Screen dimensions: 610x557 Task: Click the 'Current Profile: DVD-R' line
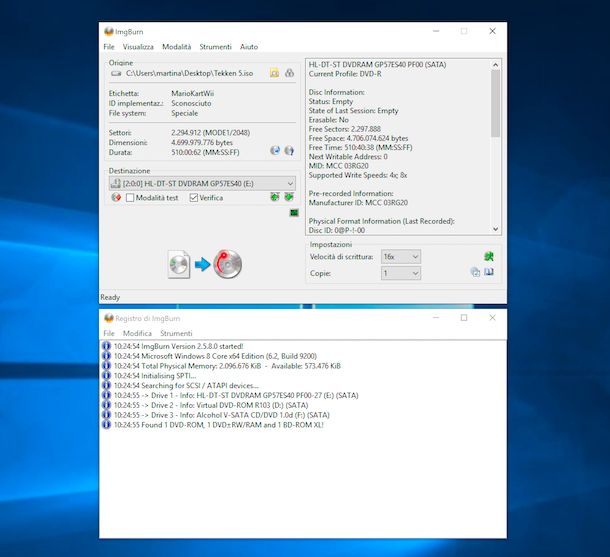pyautogui.click(x=345, y=74)
